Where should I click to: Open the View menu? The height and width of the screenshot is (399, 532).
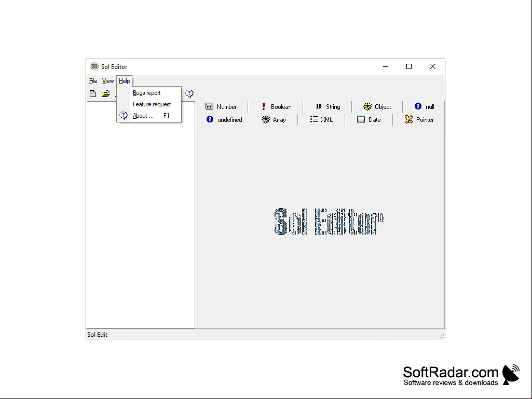pyautogui.click(x=108, y=81)
